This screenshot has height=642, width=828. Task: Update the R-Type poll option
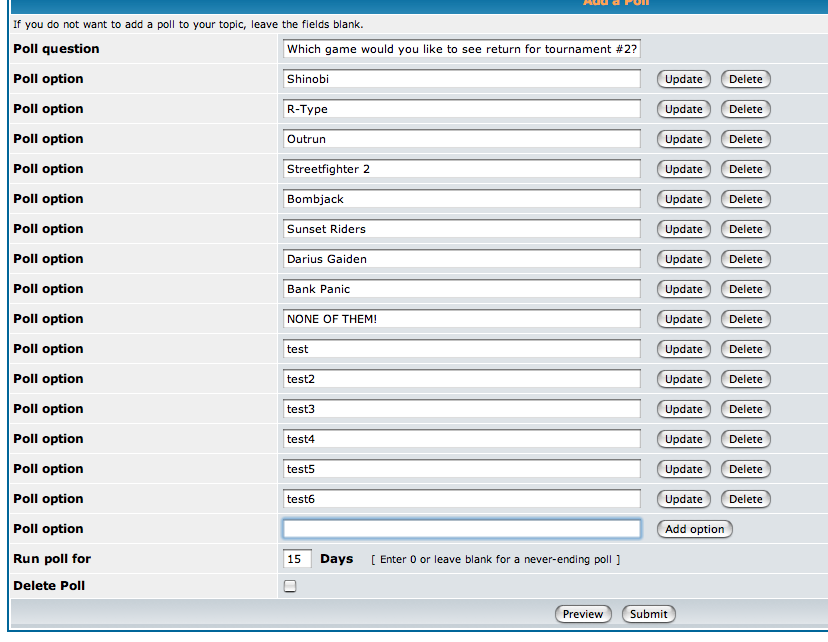tap(683, 109)
